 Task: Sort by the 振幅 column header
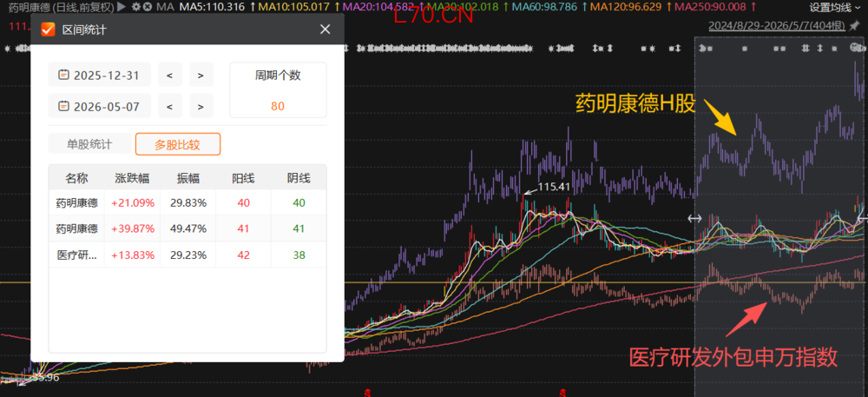pos(188,178)
